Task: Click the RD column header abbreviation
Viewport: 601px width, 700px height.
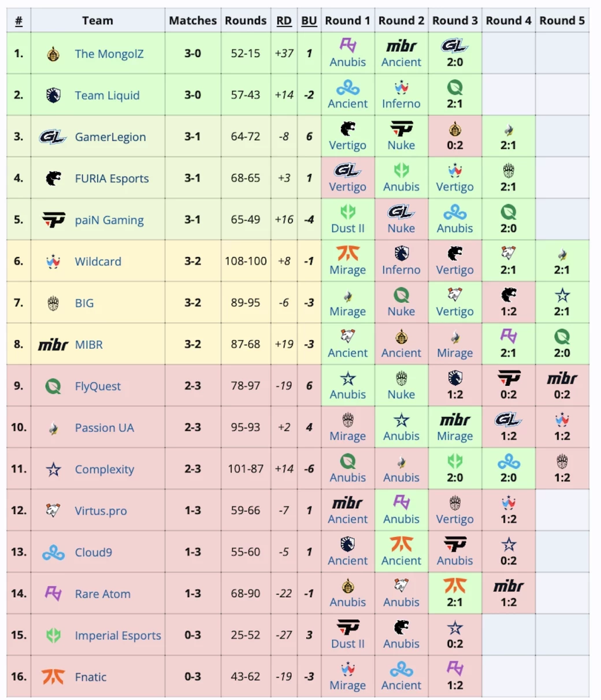Action: (x=284, y=21)
